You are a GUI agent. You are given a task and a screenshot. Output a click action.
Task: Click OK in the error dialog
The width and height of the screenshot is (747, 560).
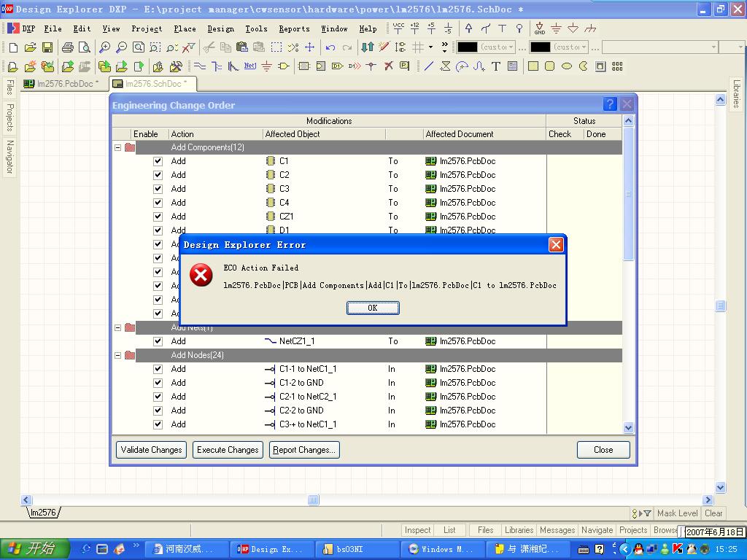(x=372, y=308)
